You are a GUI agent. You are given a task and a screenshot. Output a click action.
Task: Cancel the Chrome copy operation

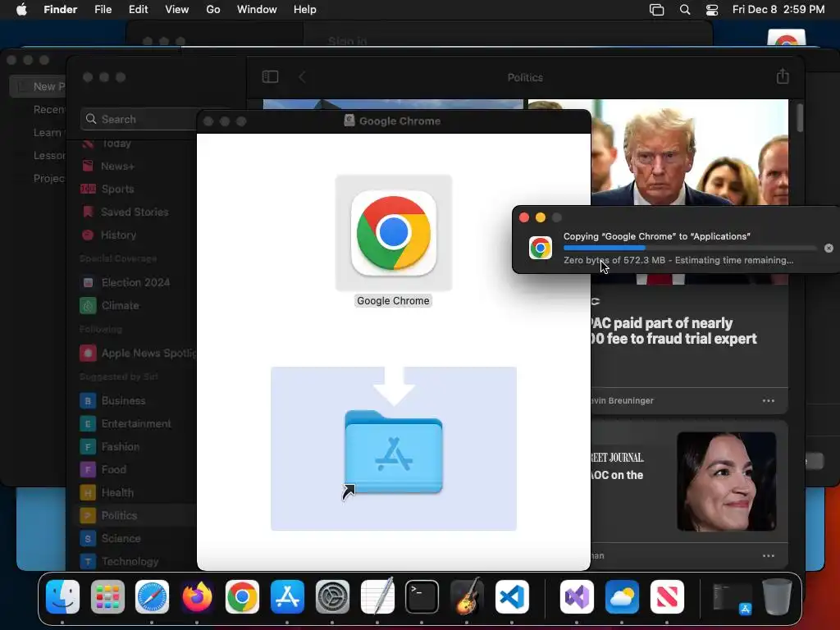(829, 248)
